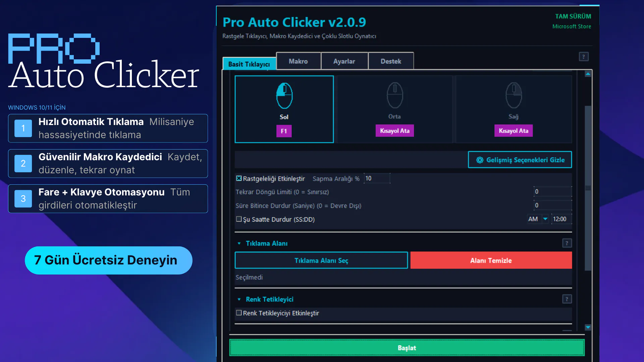Click the Süre Bitince Durdur input field
644x362 pixels.
pyautogui.click(x=553, y=205)
